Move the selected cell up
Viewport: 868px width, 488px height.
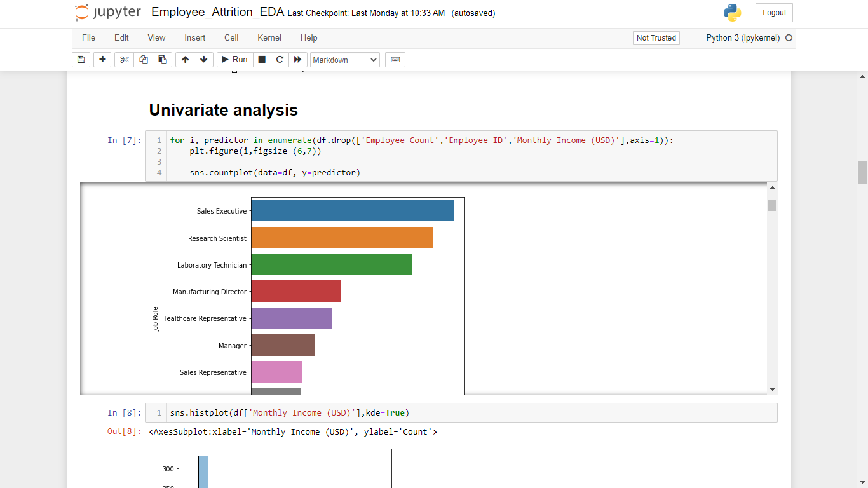coord(185,59)
